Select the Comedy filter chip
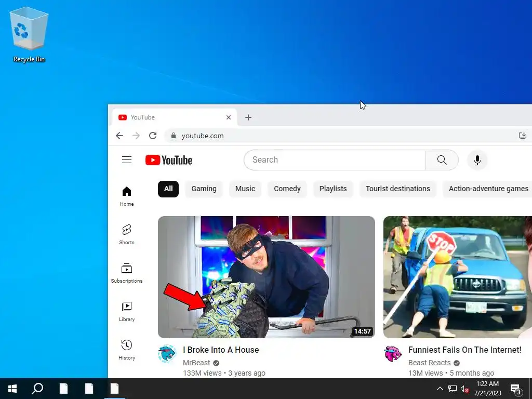This screenshot has height=399, width=532. click(287, 189)
